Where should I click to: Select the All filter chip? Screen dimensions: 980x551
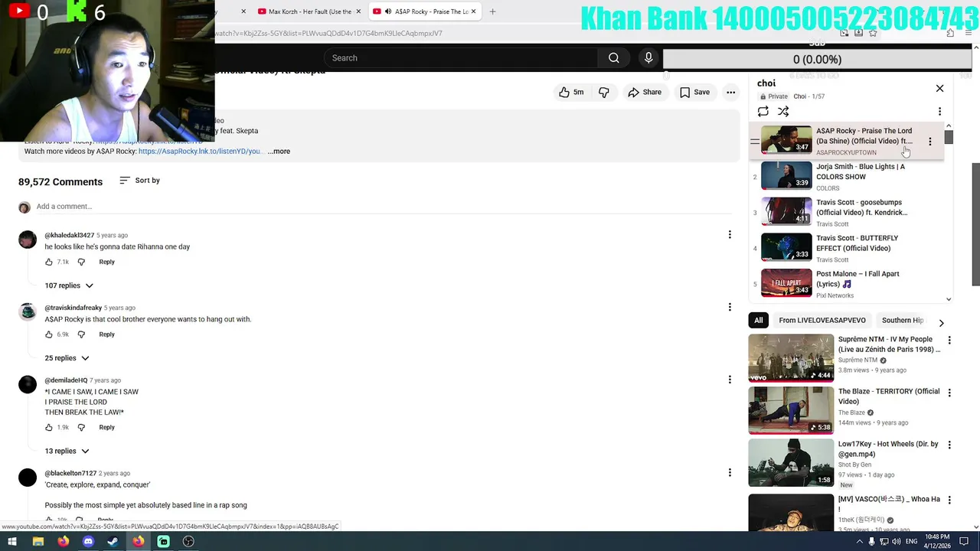pos(758,321)
